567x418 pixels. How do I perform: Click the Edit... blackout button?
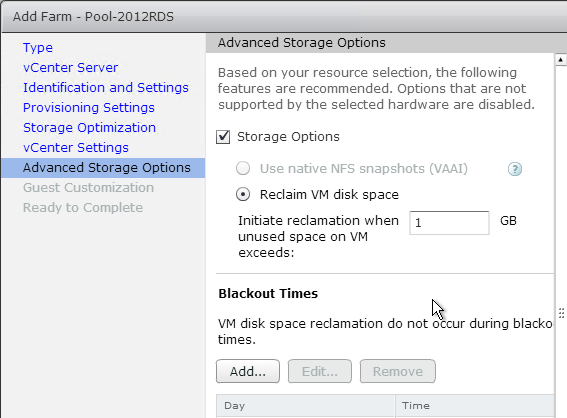coord(320,371)
